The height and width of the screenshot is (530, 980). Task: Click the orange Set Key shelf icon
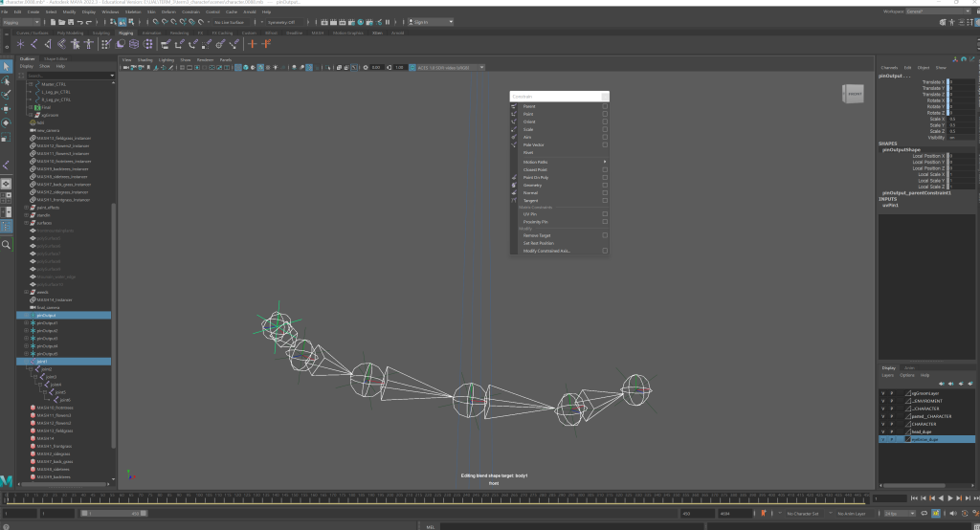pyautogui.click(x=253, y=44)
